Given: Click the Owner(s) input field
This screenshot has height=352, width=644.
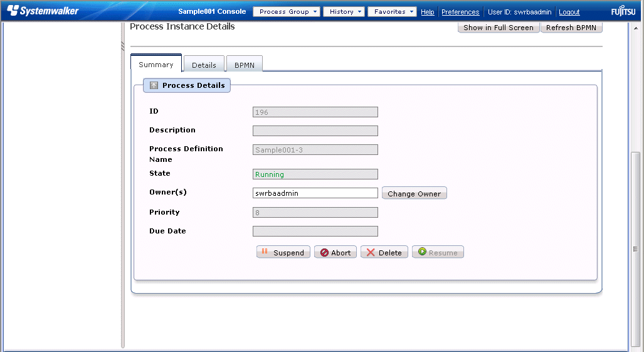Looking at the screenshot, I should click(x=315, y=193).
